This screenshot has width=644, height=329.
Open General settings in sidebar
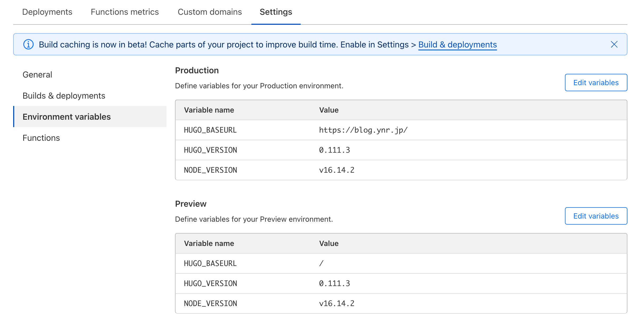point(37,75)
